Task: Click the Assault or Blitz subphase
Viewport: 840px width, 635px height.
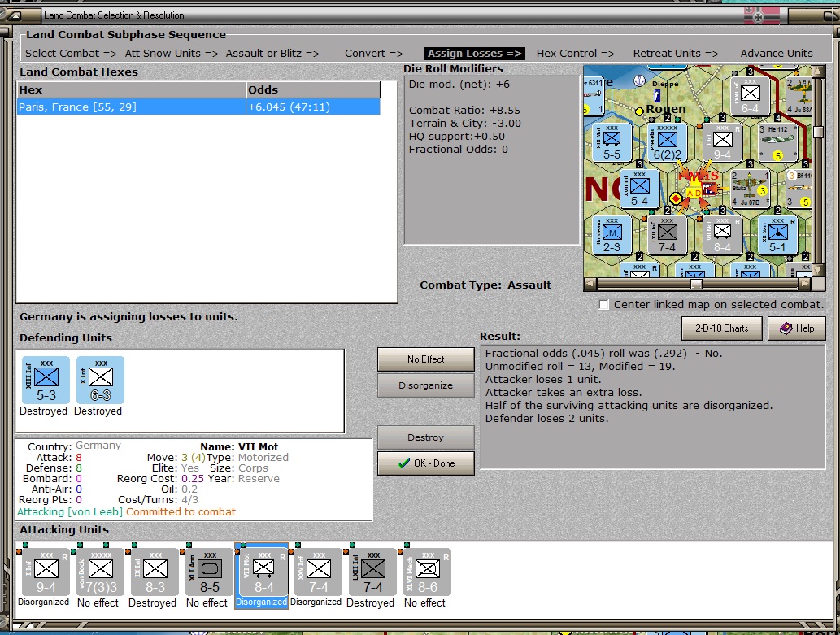Action: tap(272, 54)
